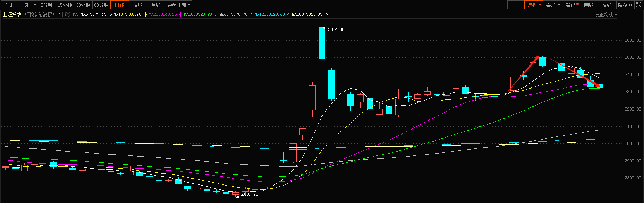Select the 15分钟 period tab
This screenshot has width=644, height=203.
pos(65,5)
